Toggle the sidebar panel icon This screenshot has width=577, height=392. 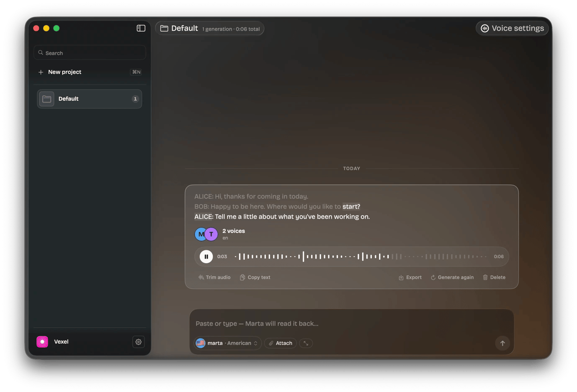(141, 28)
